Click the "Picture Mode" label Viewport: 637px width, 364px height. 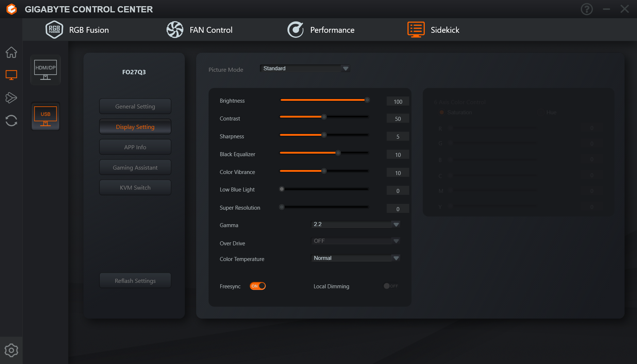(226, 70)
